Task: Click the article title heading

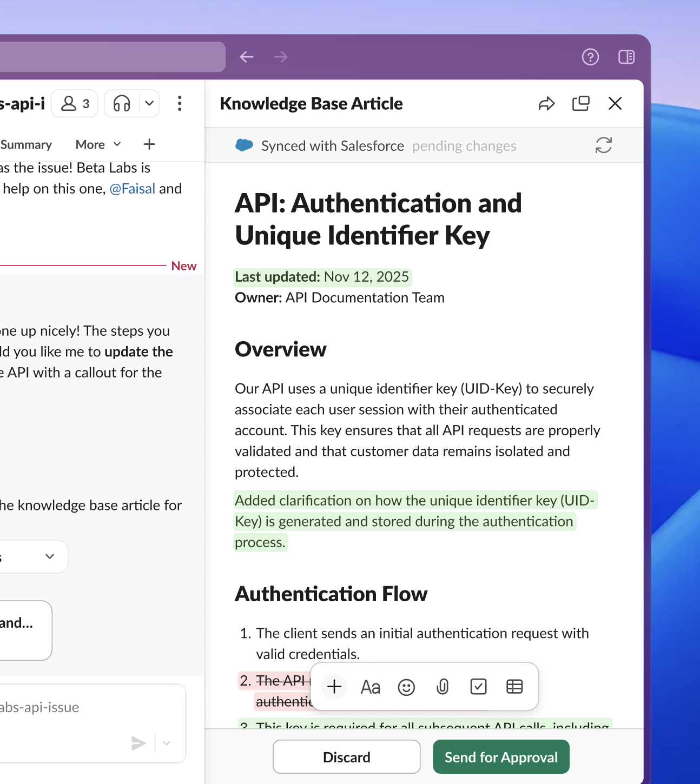Action: tap(379, 219)
